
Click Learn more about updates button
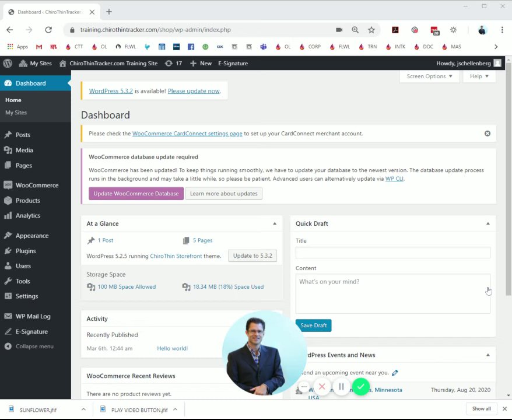pyautogui.click(x=224, y=194)
